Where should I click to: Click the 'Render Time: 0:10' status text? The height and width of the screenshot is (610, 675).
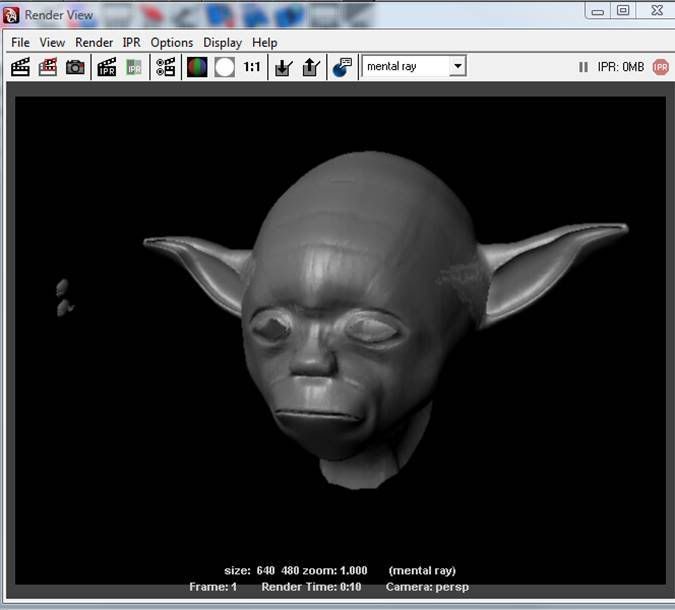tap(311, 587)
